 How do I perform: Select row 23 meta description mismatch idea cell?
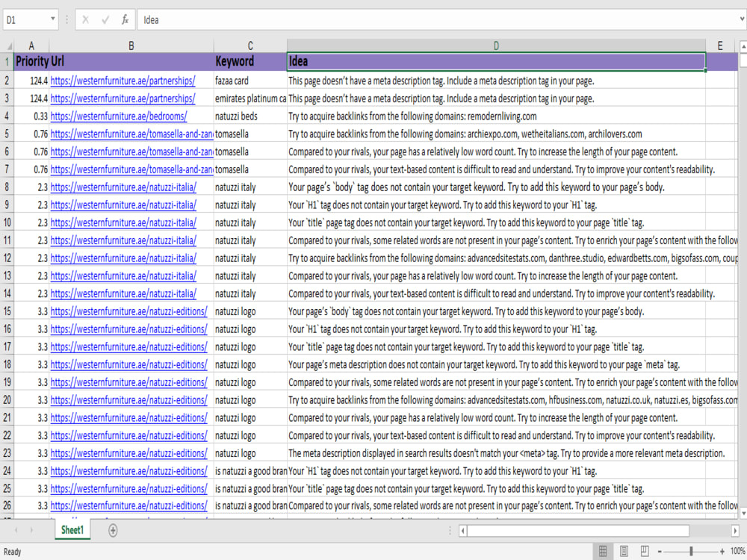click(x=496, y=453)
